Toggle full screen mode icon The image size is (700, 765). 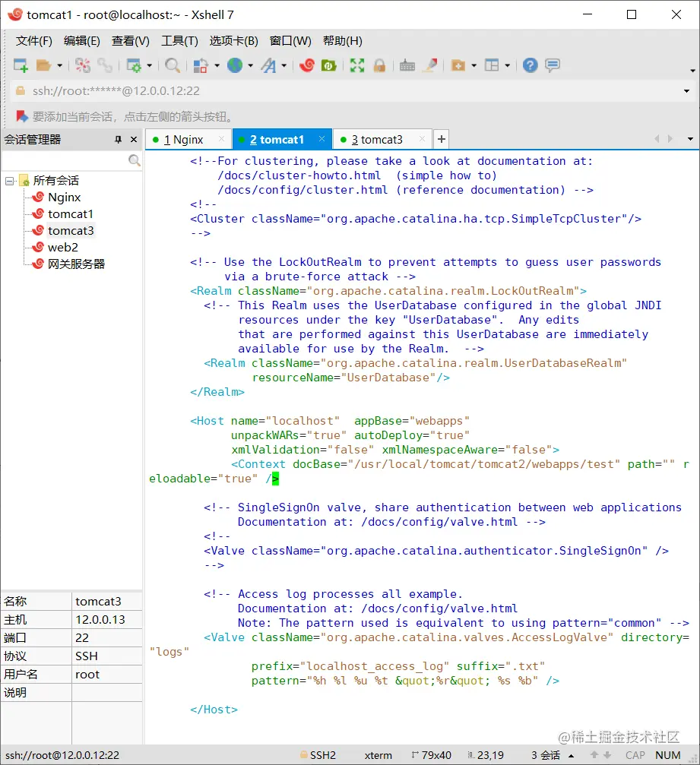(357, 65)
